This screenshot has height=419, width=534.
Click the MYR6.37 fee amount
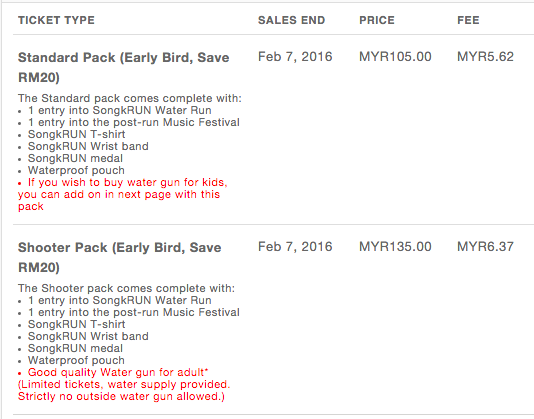(485, 247)
